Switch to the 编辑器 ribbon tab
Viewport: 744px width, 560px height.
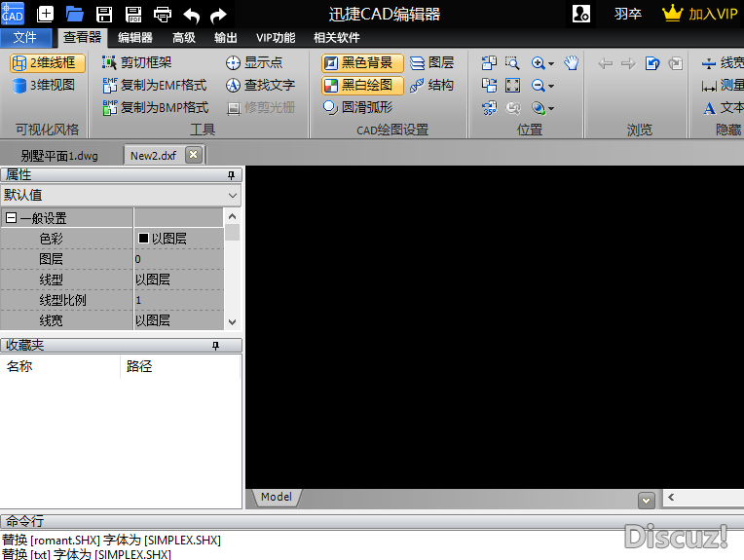tap(134, 38)
